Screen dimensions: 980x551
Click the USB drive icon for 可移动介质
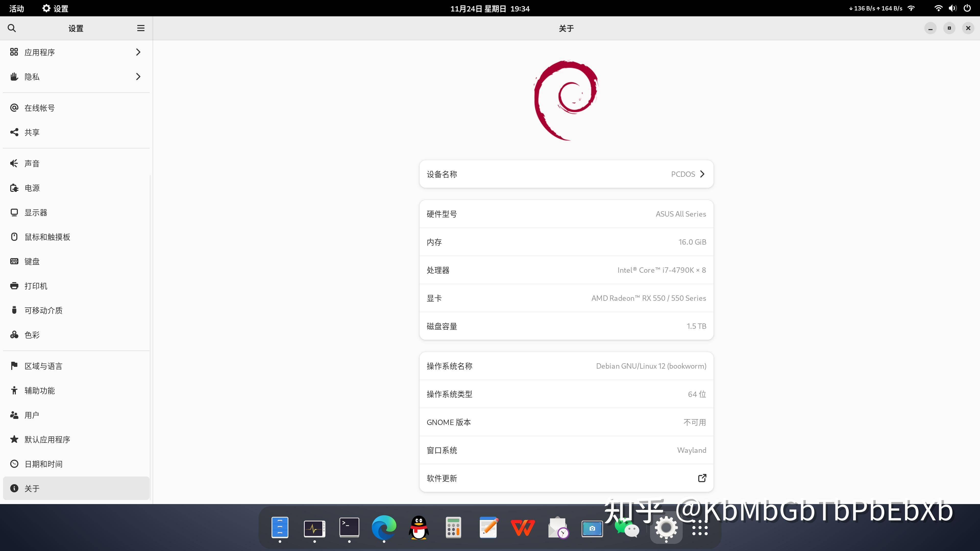click(14, 310)
